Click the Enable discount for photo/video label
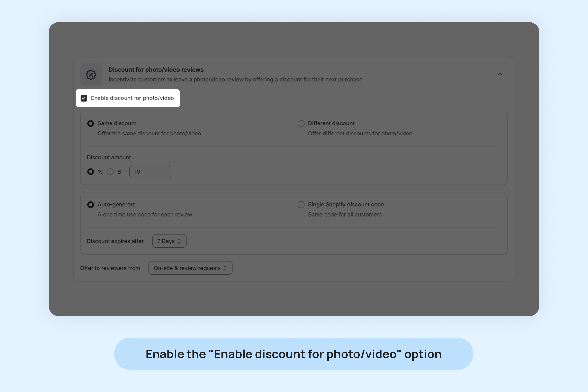This screenshot has width=588, height=392. click(x=132, y=98)
